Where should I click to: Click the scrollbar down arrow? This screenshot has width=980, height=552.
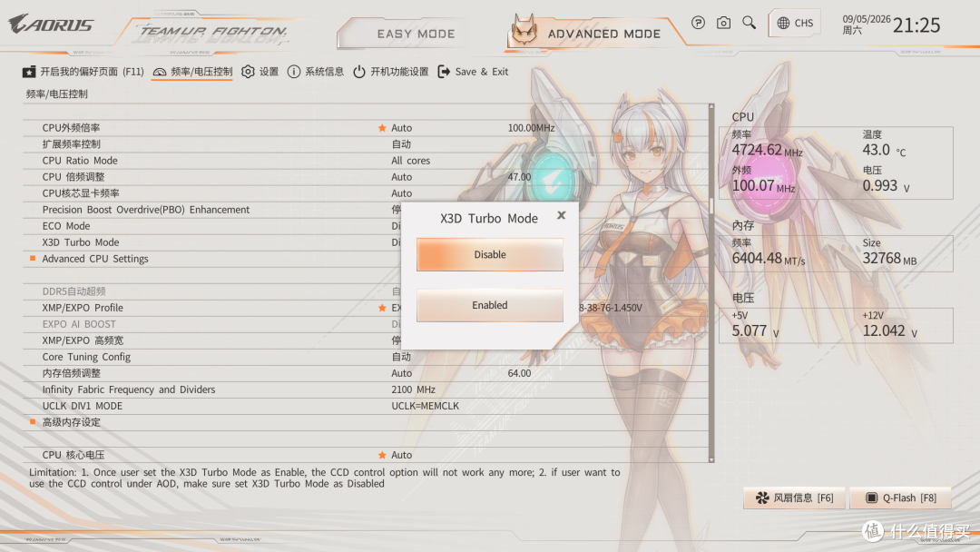(711, 459)
